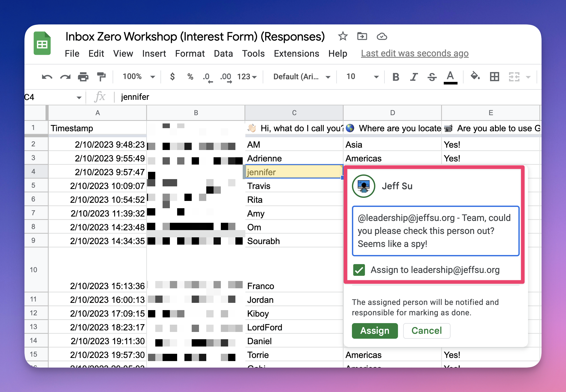Expand merge cells dropdown arrow
566x392 pixels.
click(528, 77)
